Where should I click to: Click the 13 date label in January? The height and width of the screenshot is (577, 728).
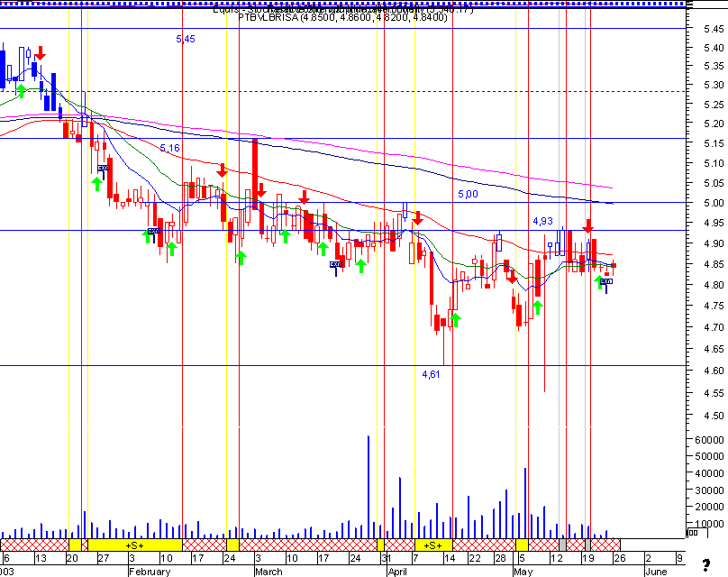(x=41, y=558)
